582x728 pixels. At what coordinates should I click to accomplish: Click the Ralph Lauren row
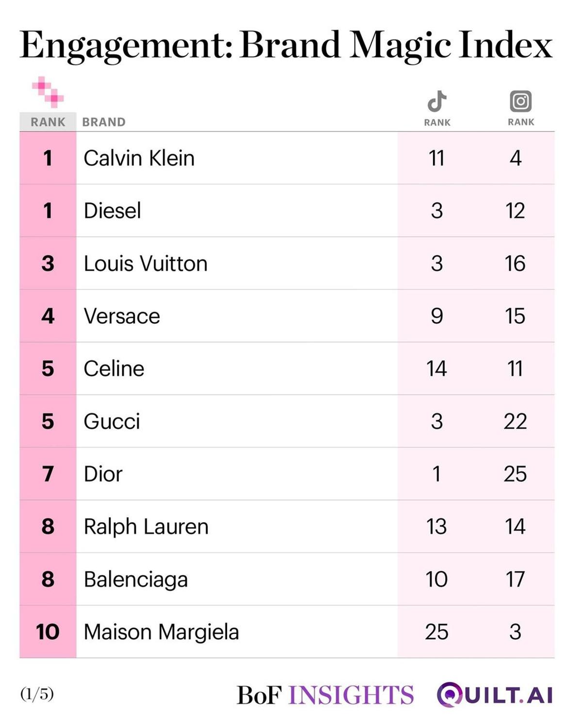pyautogui.click(x=287, y=527)
